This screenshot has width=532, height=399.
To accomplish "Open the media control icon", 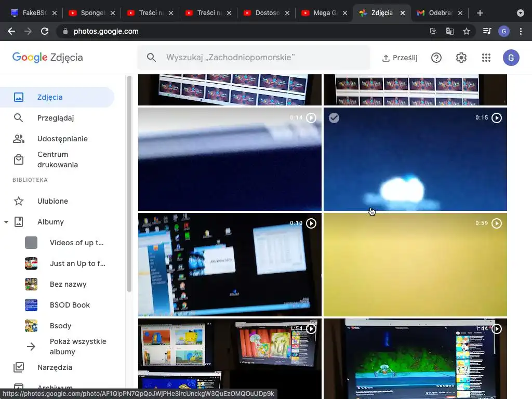I will (x=487, y=31).
